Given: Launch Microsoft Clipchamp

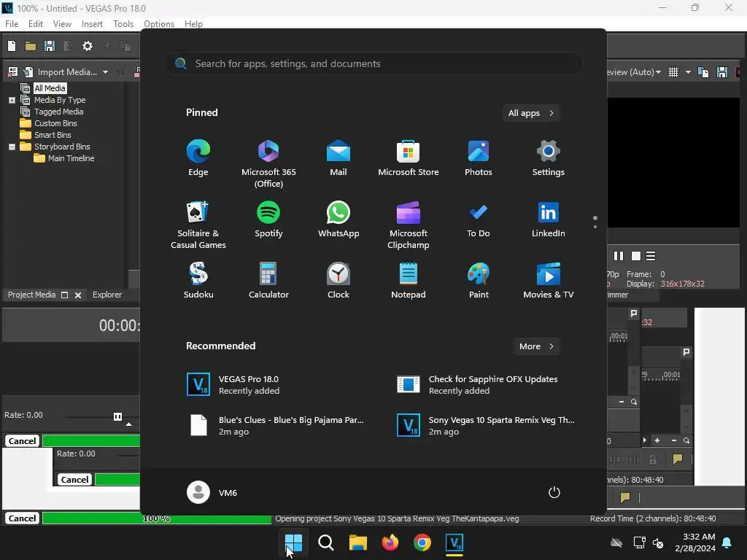Looking at the screenshot, I should pyautogui.click(x=409, y=225).
